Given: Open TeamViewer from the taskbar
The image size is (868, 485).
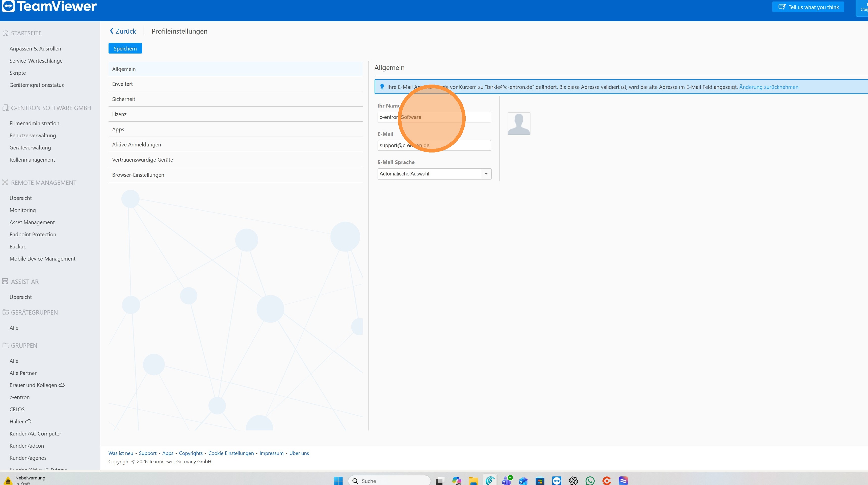Looking at the screenshot, I should click(557, 481).
